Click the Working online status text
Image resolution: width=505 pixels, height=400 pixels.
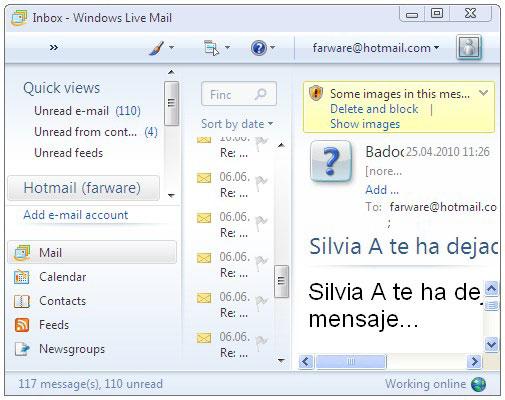click(x=425, y=384)
